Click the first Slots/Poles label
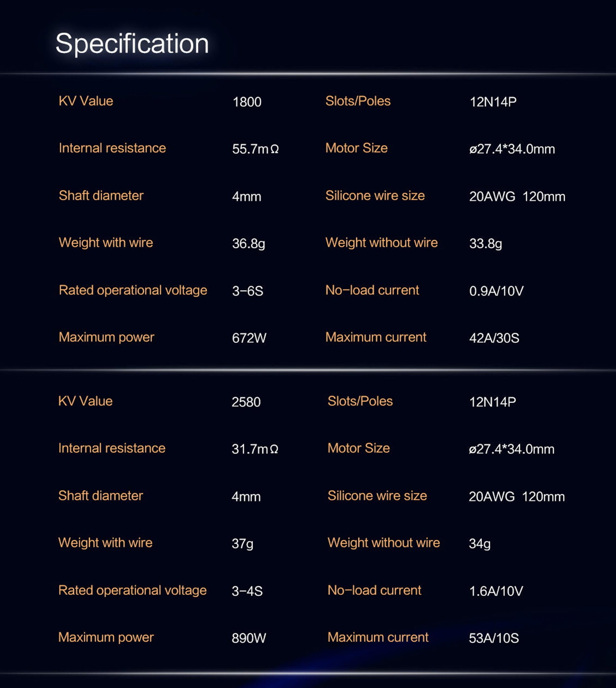This screenshot has height=688, width=616. coord(358,101)
